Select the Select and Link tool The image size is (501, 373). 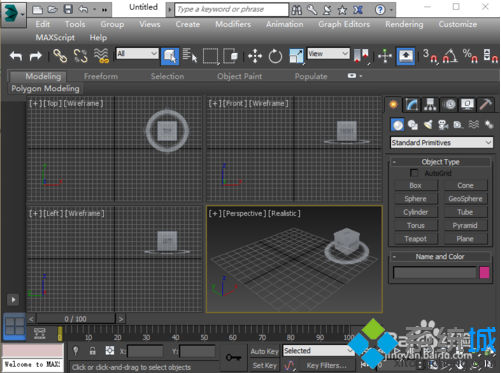point(60,56)
